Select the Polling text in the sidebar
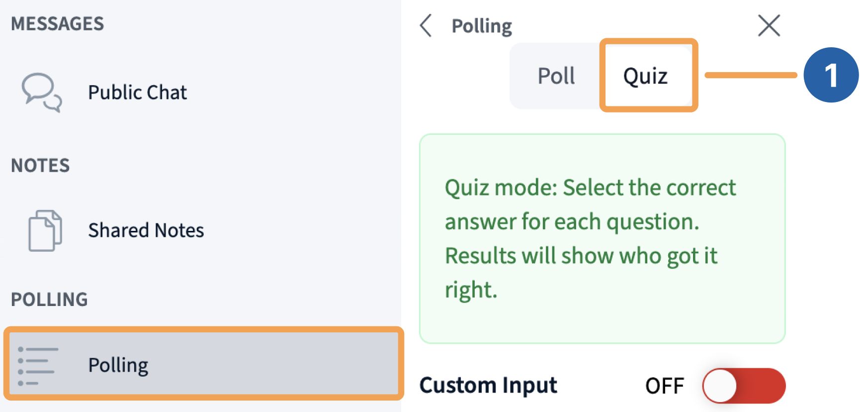Screen dimensions: 868x412 click(x=118, y=366)
